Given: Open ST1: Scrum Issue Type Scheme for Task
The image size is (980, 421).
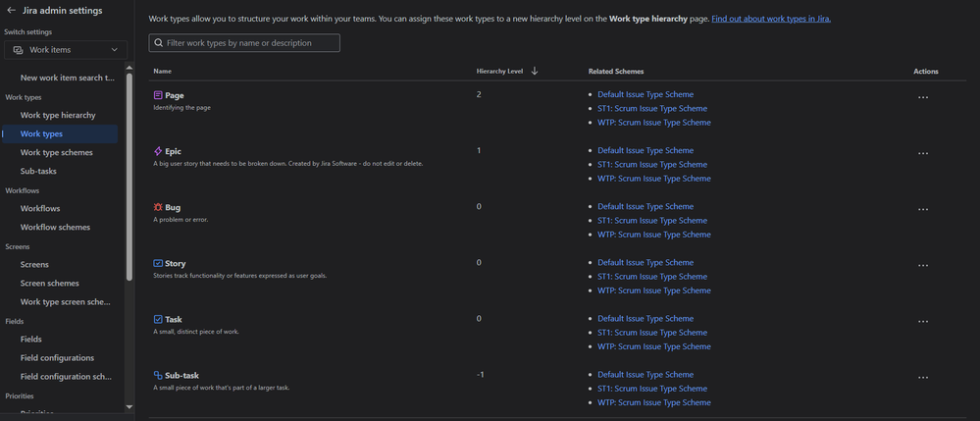Looking at the screenshot, I should 652,333.
